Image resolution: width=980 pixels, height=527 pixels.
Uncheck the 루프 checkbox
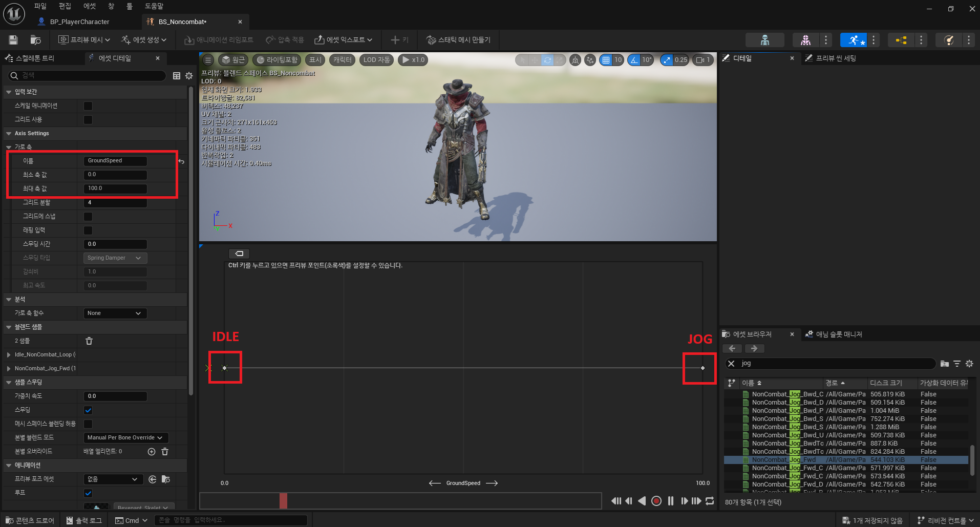point(88,493)
